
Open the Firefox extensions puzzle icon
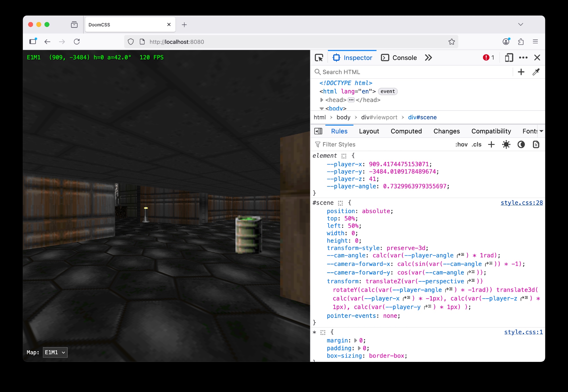(521, 42)
